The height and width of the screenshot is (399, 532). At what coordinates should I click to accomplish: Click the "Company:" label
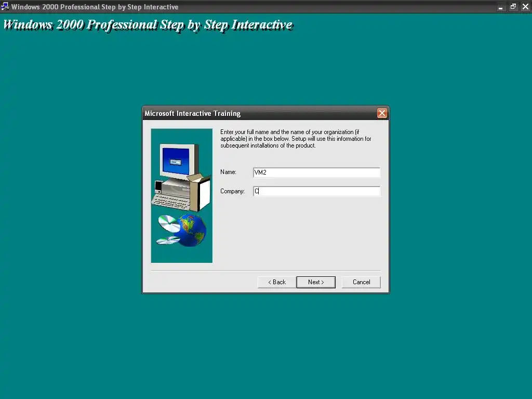(x=232, y=191)
